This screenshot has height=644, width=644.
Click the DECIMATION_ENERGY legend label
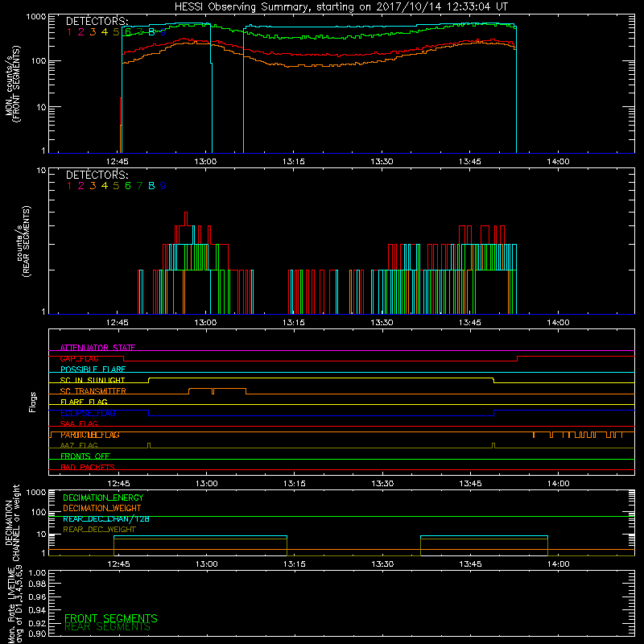(x=103, y=497)
